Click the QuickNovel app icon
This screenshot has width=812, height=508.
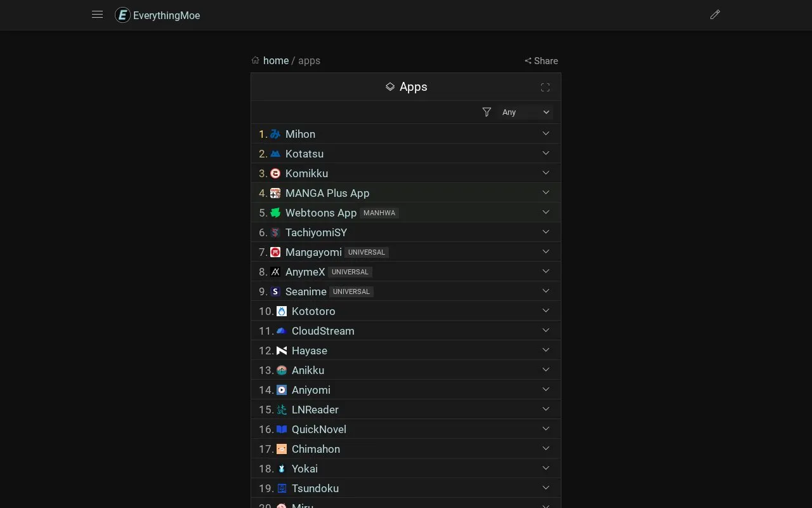(x=282, y=429)
